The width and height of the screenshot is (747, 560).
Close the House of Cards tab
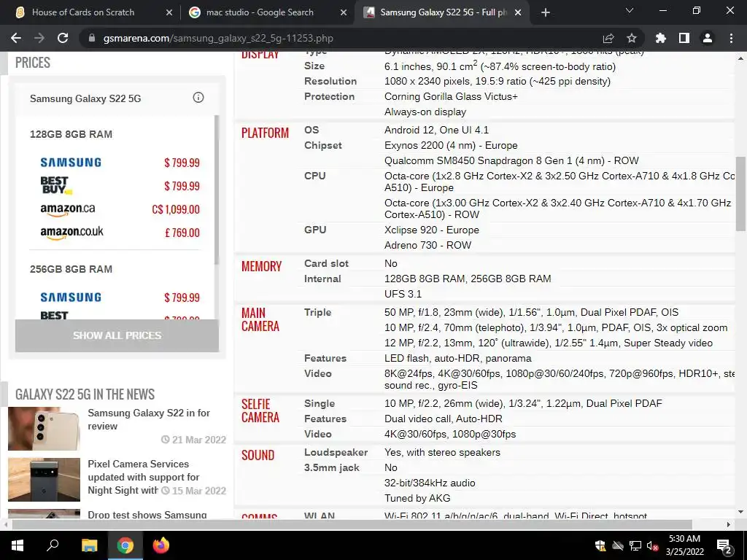[169, 12]
